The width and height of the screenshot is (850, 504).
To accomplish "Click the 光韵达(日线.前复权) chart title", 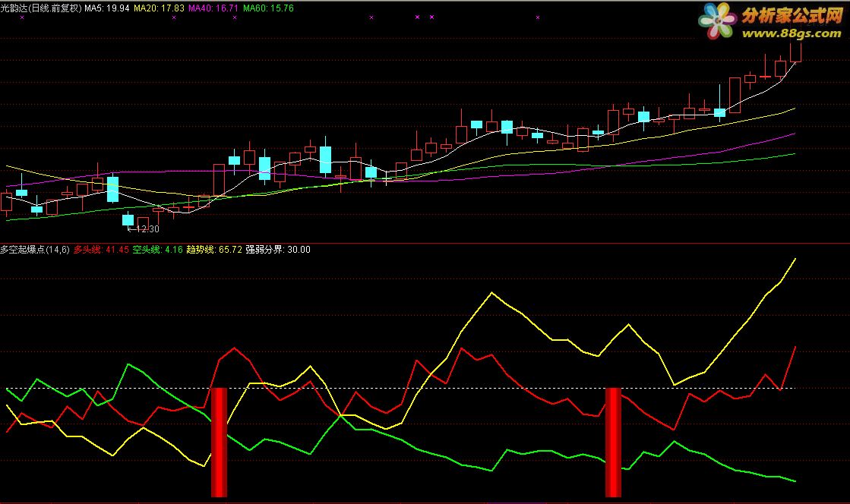I will [x=41, y=8].
